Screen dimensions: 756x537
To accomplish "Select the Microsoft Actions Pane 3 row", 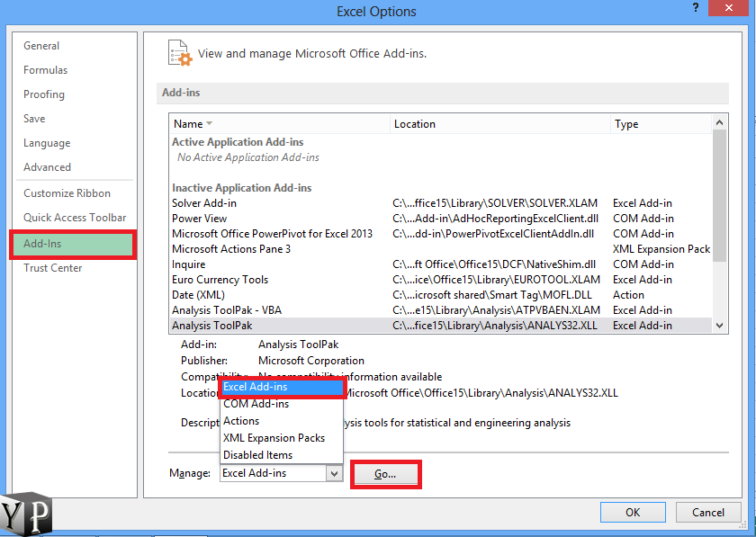I will tap(440, 249).
